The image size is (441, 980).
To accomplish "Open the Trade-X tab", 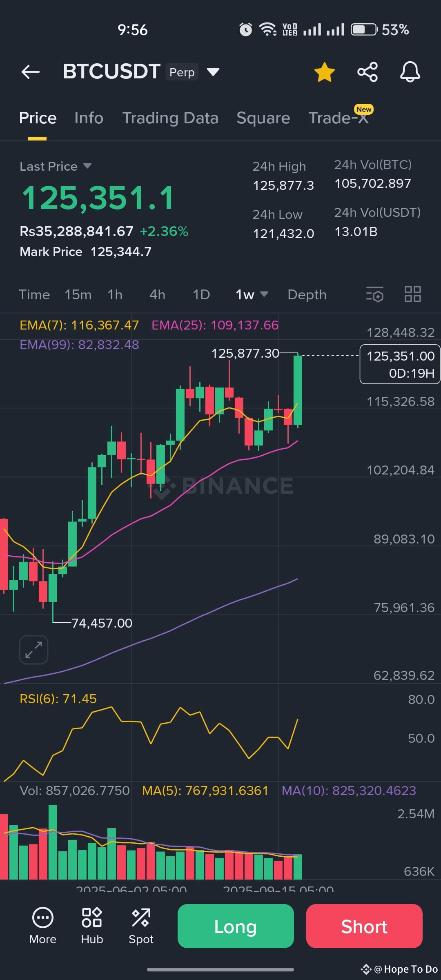I will click(x=339, y=118).
